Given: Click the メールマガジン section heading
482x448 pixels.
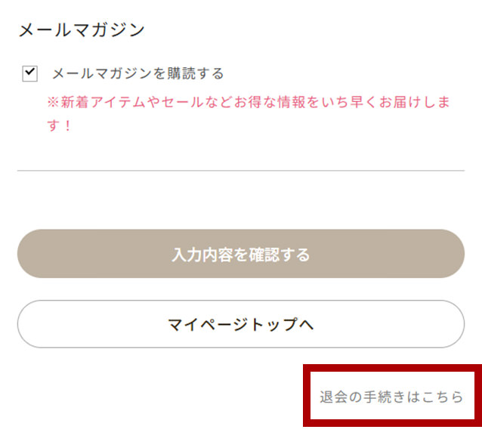Looking at the screenshot, I should click(x=81, y=30).
